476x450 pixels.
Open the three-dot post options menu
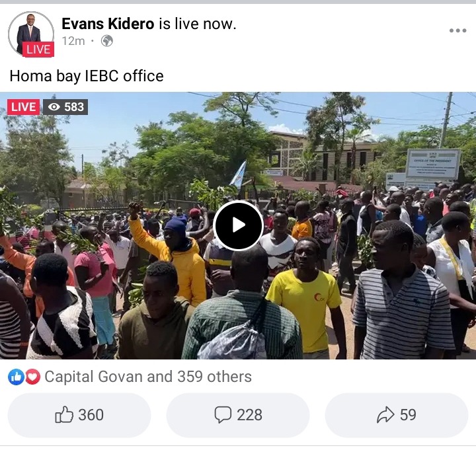[457, 30]
